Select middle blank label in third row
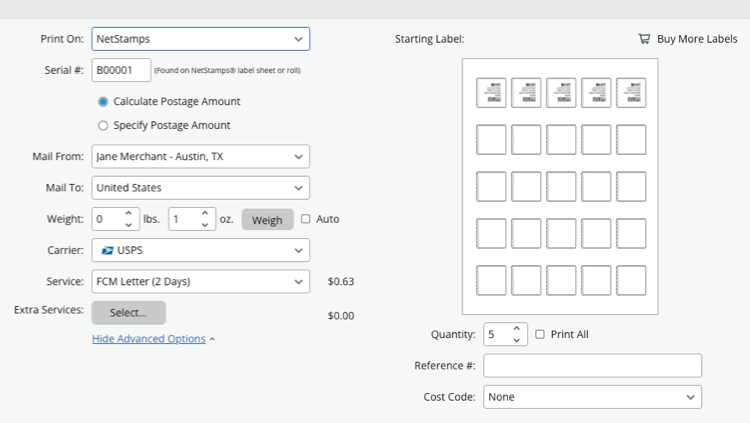Screen dimensions: 750x423 tap(561, 187)
